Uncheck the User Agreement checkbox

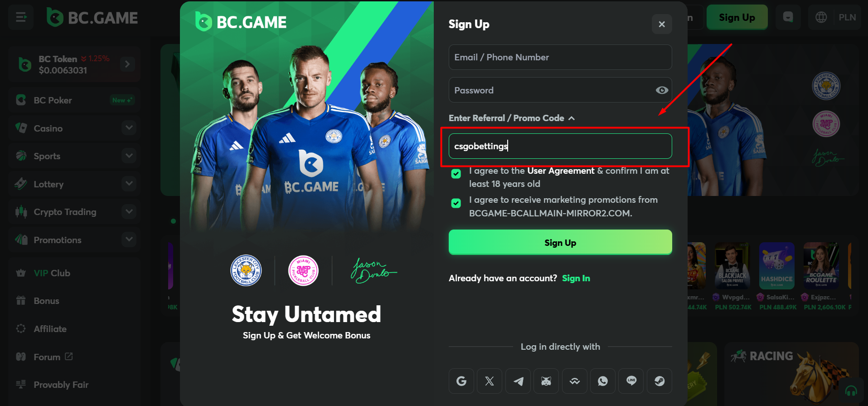[456, 174]
